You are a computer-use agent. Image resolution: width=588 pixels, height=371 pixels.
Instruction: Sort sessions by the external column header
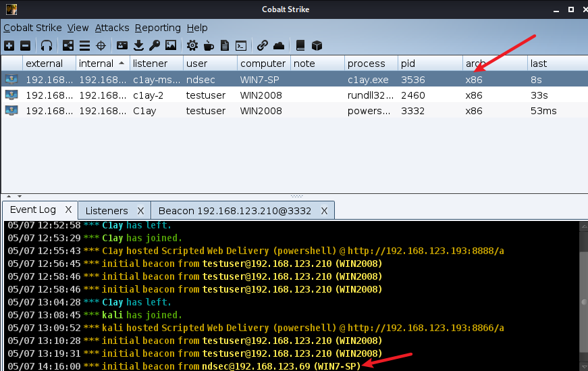coord(49,64)
